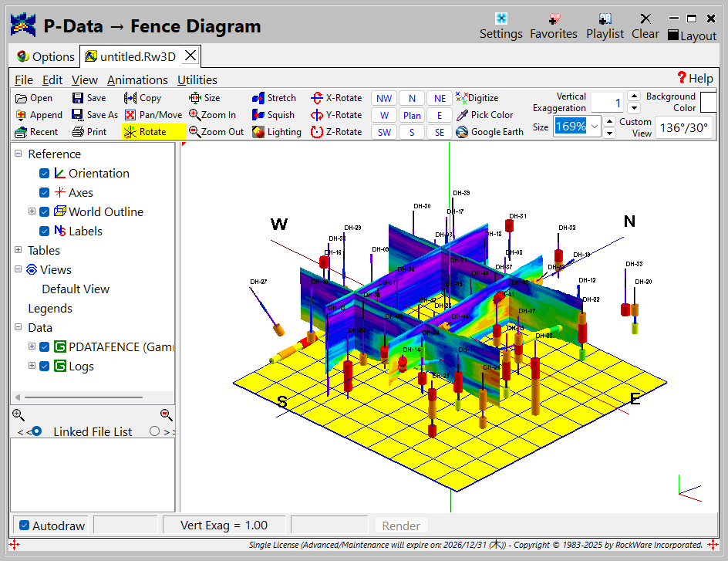Uncheck the Orientation checkbox

(x=45, y=174)
